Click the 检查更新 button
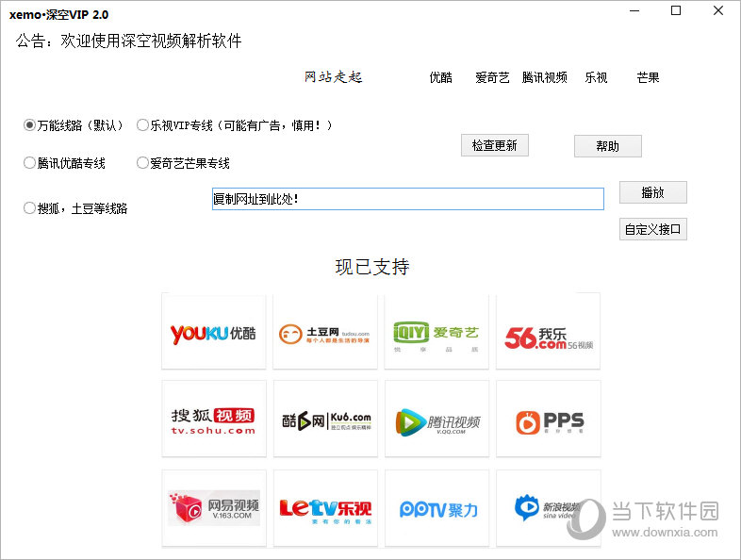The image size is (741, 560). [494, 145]
